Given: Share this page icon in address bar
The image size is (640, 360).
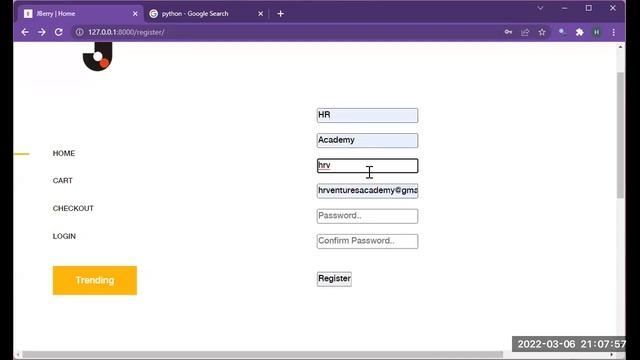Looking at the screenshot, I should [x=525, y=32].
